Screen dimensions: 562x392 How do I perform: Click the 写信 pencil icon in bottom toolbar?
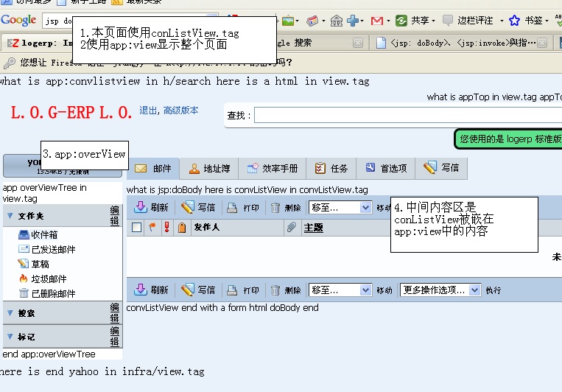tap(187, 290)
